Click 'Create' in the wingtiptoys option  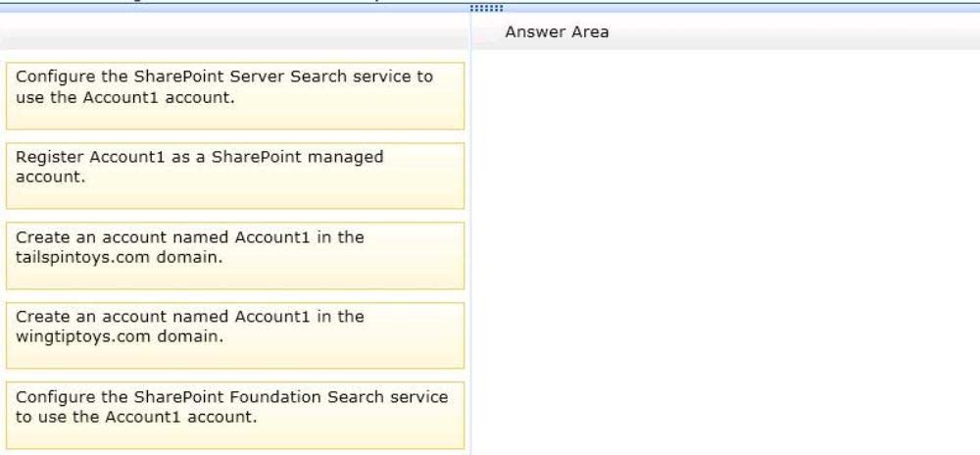[x=41, y=317]
